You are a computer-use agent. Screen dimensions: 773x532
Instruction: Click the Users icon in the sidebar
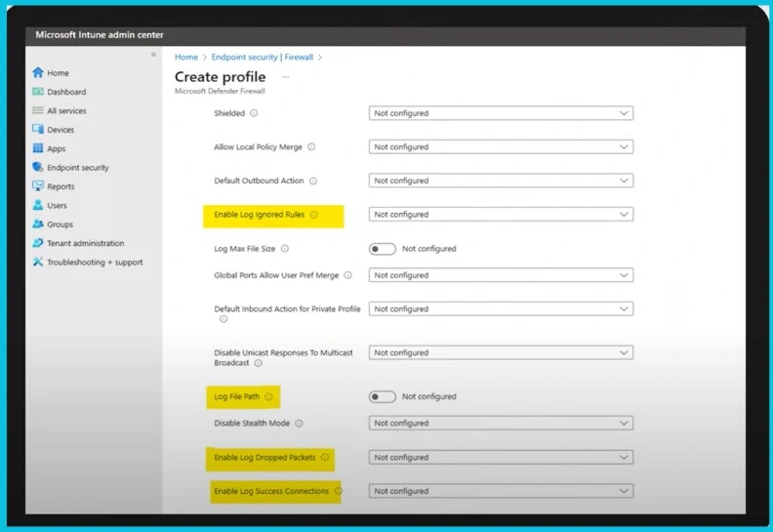click(38, 205)
